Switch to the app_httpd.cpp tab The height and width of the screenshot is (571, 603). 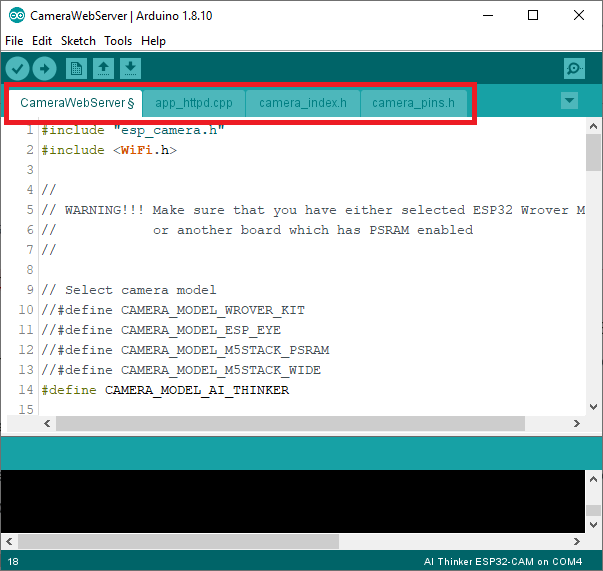pos(194,103)
